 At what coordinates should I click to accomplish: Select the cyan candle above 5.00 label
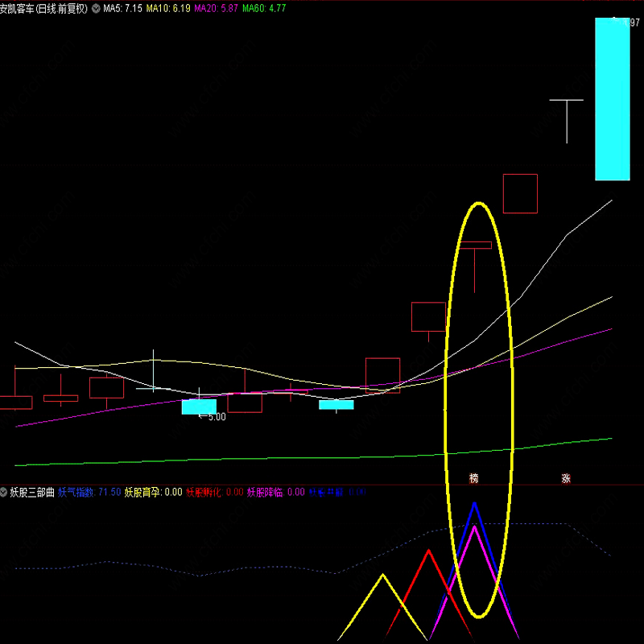[199, 407]
